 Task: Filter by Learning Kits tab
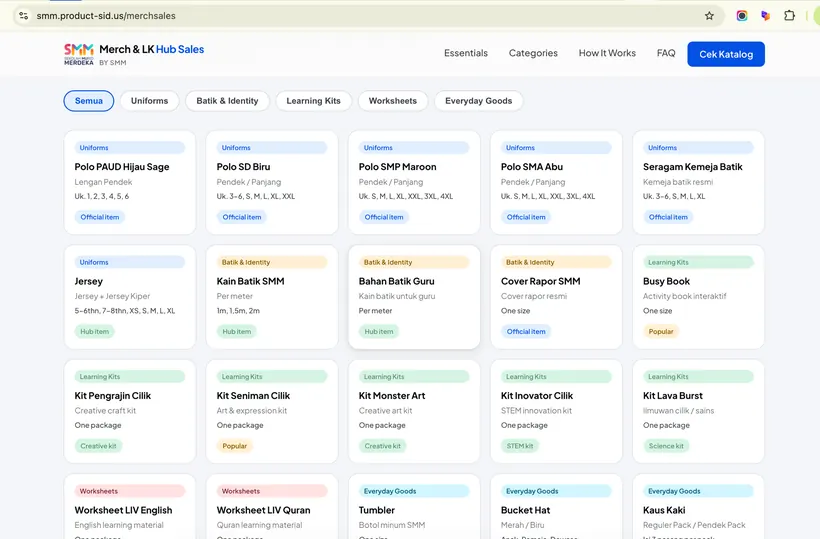pyautogui.click(x=313, y=101)
